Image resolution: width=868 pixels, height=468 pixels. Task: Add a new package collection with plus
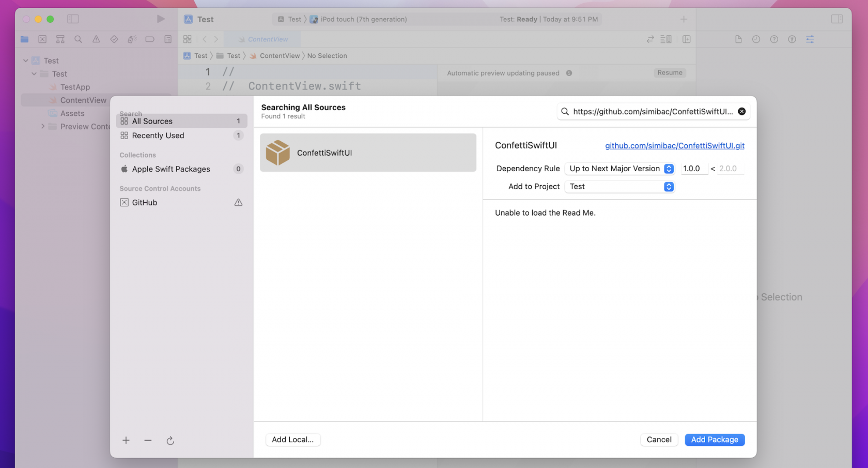(126, 441)
